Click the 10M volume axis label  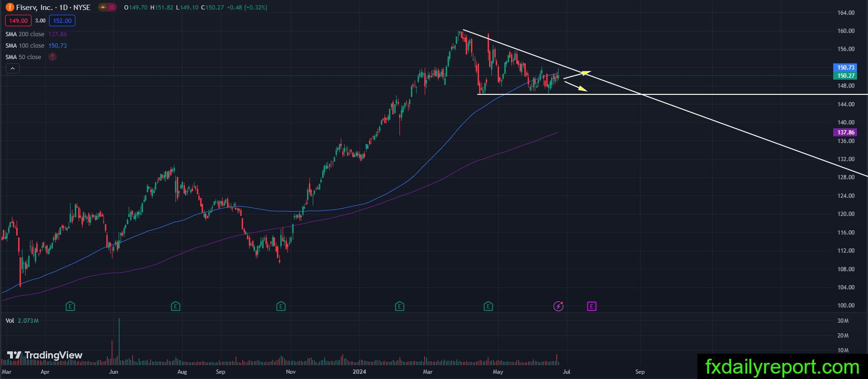[x=843, y=350]
